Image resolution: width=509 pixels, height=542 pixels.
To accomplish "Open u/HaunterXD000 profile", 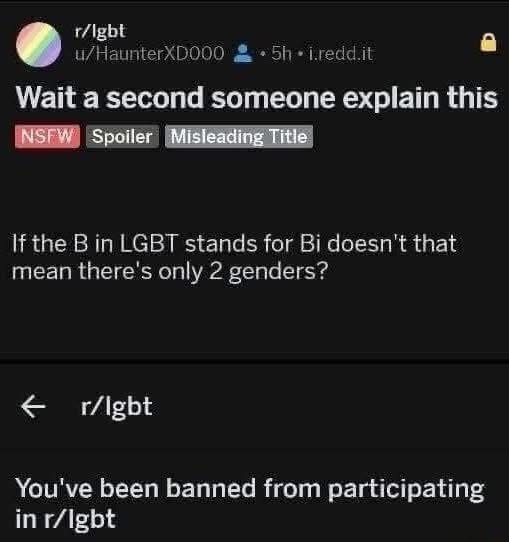I will pos(150,54).
